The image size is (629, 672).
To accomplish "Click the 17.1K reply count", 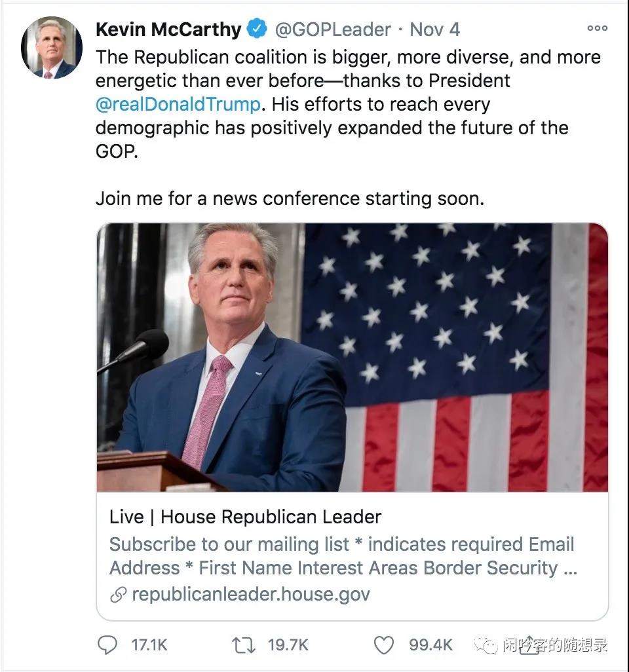I will click(x=149, y=645).
